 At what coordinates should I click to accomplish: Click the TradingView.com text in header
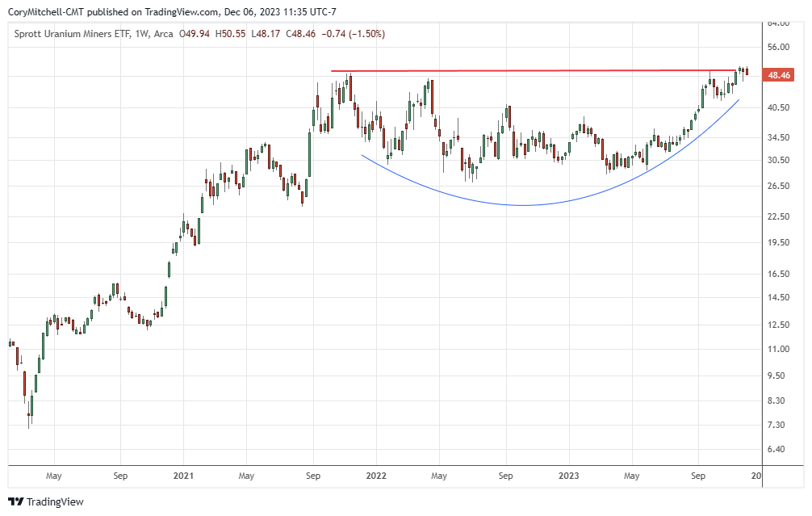pyautogui.click(x=181, y=11)
